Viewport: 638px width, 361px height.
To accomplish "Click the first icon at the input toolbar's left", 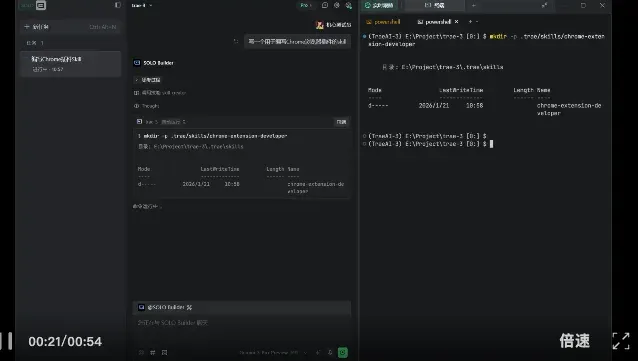I will [x=141, y=352].
